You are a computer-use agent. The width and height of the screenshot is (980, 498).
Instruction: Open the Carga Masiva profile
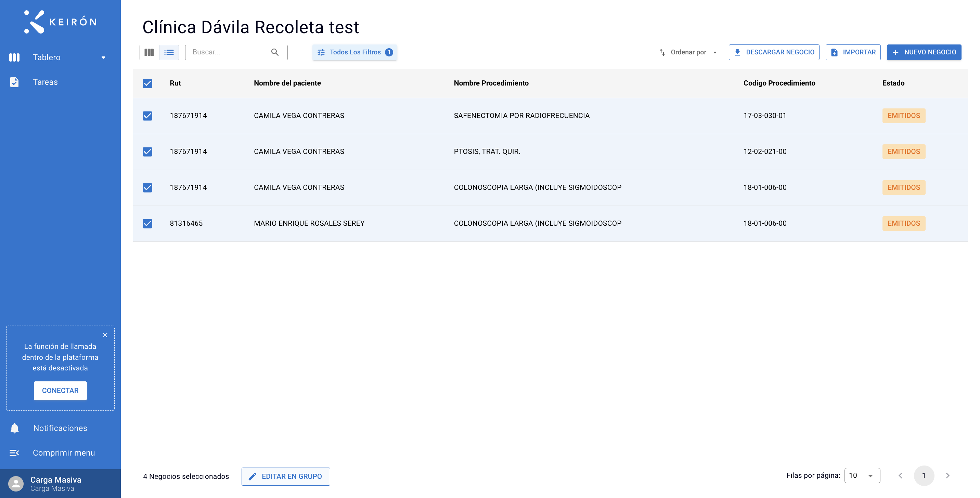[60, 484]
